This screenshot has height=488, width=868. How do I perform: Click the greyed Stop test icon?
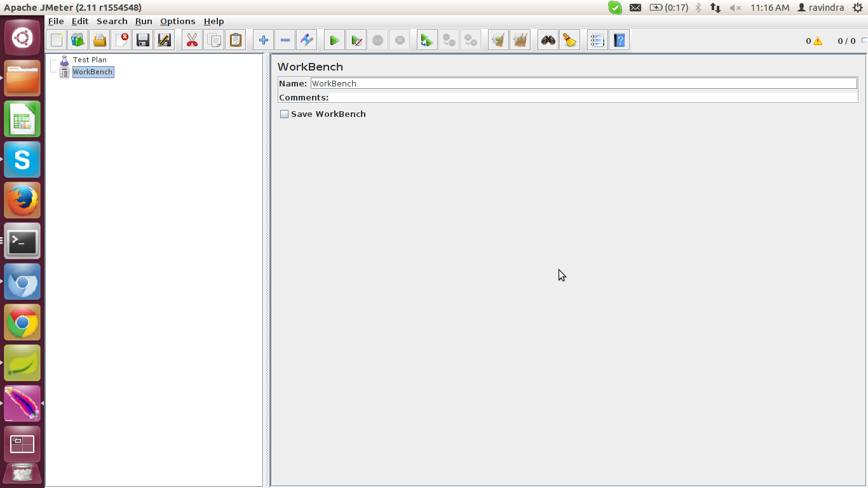click(378, 41)
